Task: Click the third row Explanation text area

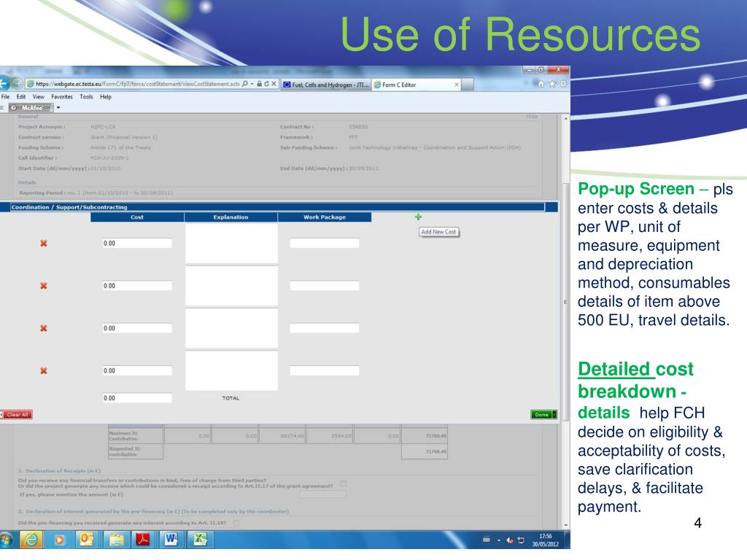Action: coord(231,328)
